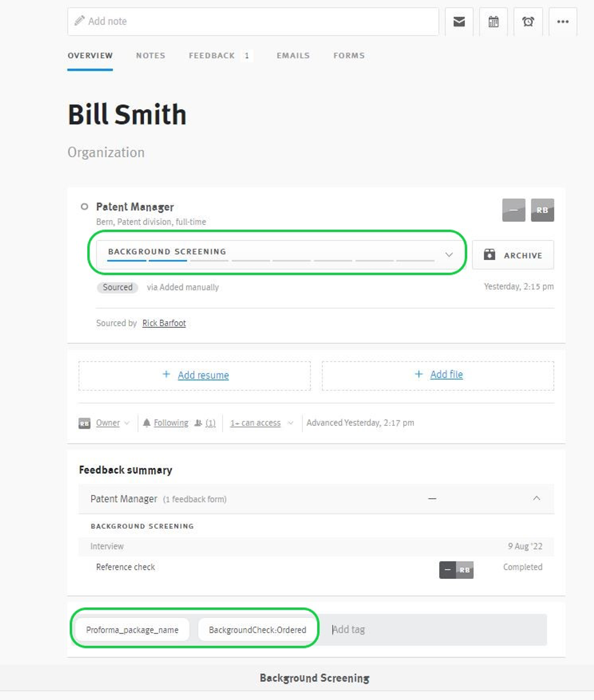Switch to the Emails tab
Viewport: 594px width, 700px height.
pyautogui.click(x=292, y=55)
